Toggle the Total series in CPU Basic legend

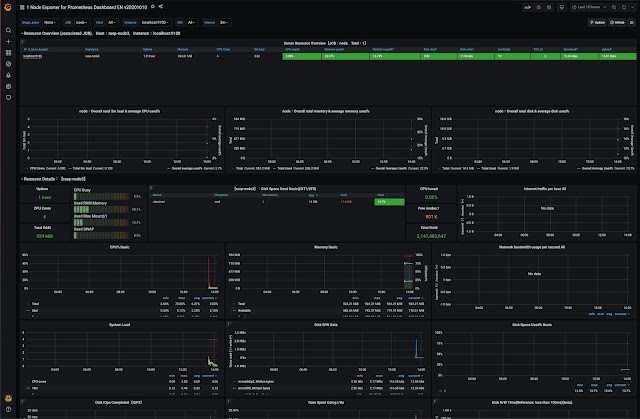pos(36,304)
